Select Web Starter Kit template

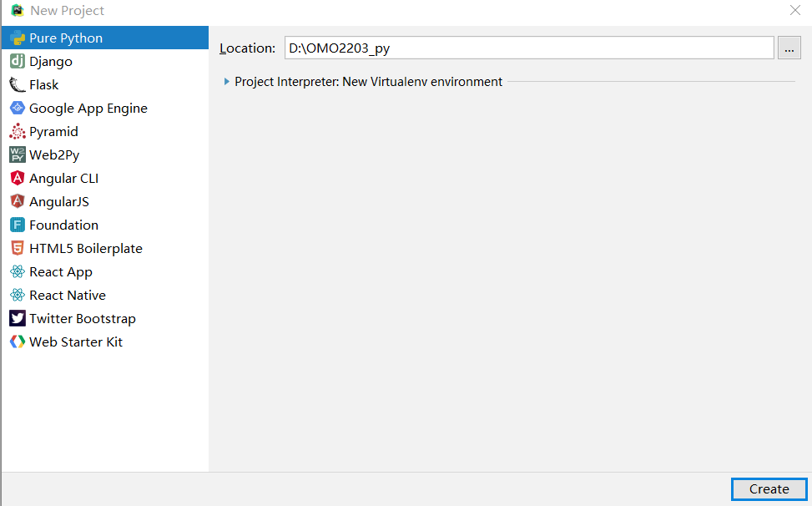pos(105,342)
